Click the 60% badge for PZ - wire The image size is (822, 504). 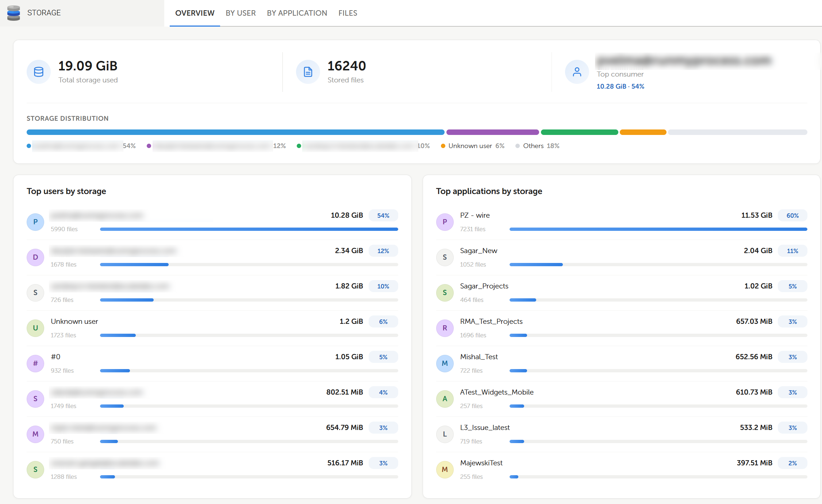792,216
